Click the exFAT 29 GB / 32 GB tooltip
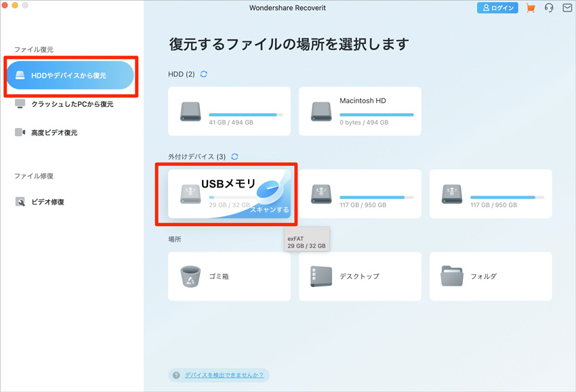This screenshot has height=392, width=576. [307, 239]
